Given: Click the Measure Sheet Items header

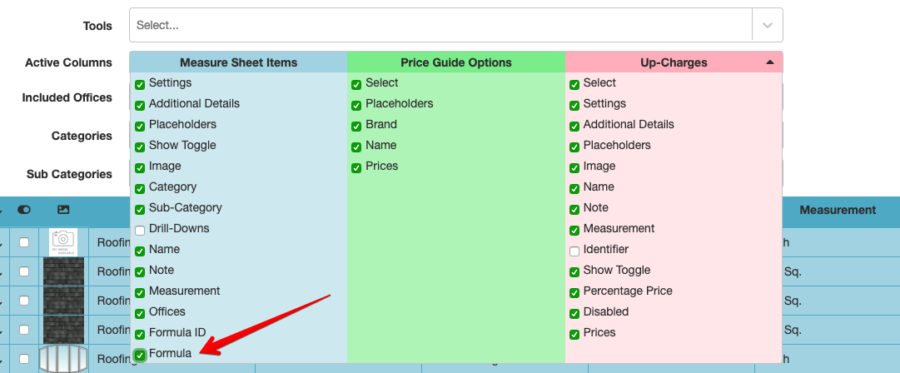Looking at the screenshot, I should [238, 63].
